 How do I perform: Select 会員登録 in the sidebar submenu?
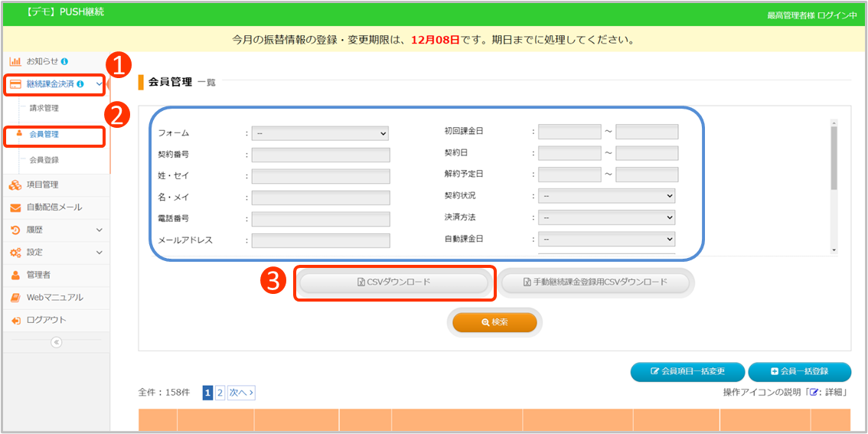click(x=44, y=160)
